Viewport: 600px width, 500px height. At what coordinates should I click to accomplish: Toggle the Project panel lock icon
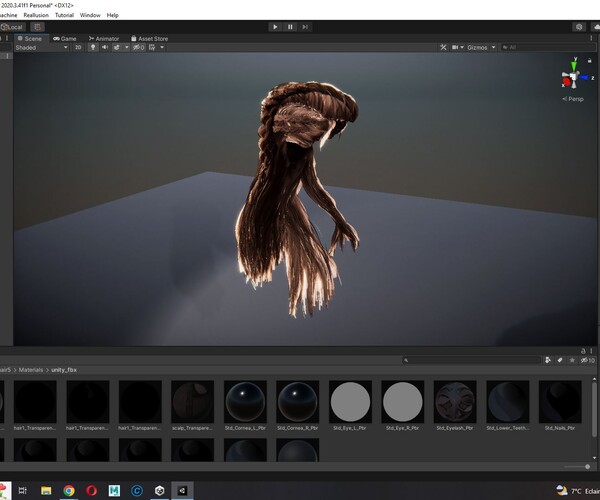pos(583,351)
